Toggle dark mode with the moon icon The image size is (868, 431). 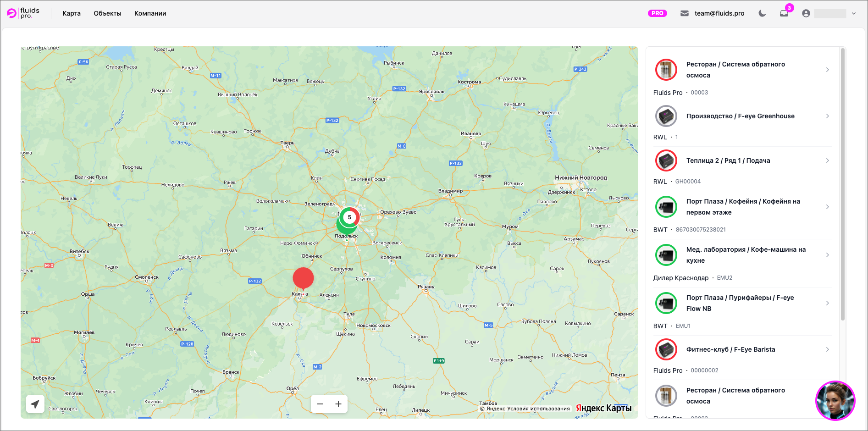pyautogui.click(x=762, y=13)
